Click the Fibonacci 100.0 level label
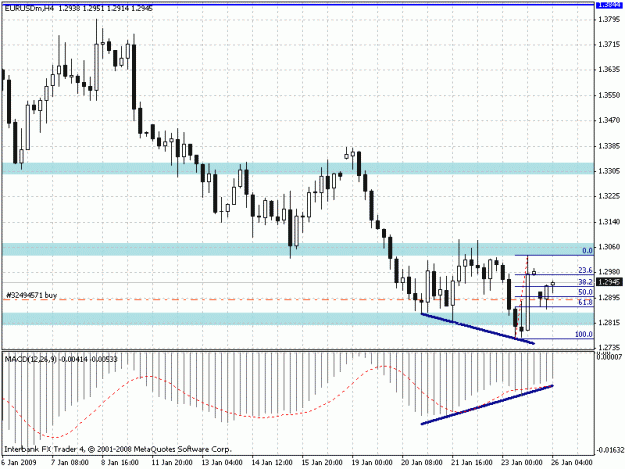Image resolution: width=625 pixels, height=469 pixels. (x=584, y=334)
